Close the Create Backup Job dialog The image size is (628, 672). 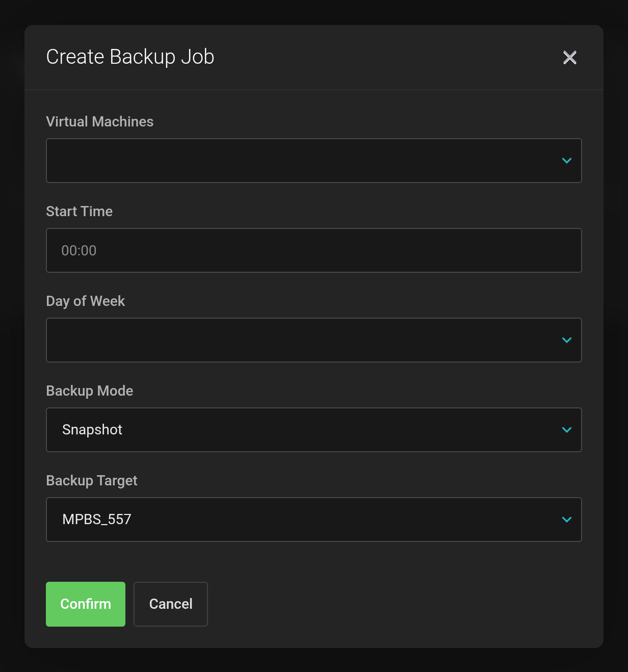tap(569, 57)
